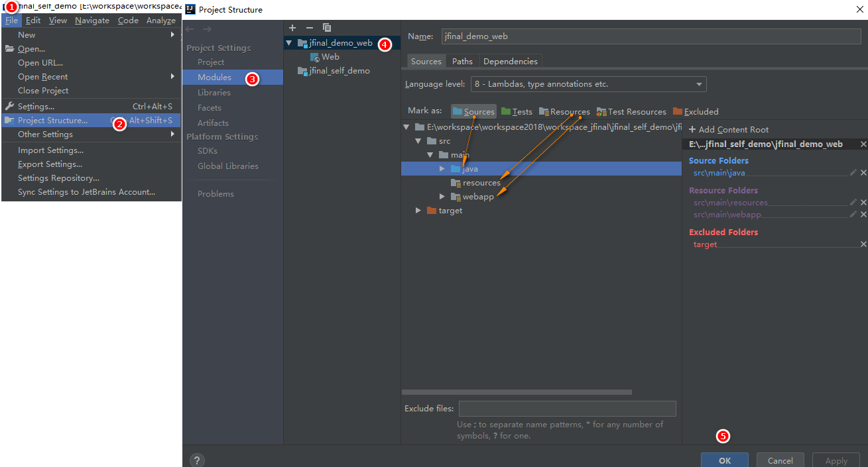
Task: Open the Code menu
Action: point(128,21)
